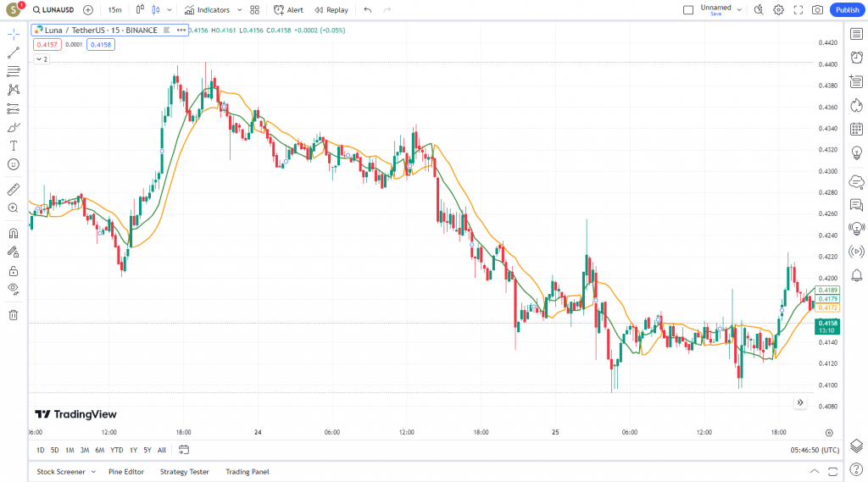
Task: Open indicator templates grid icon
Action: click(x=254, y=10)
